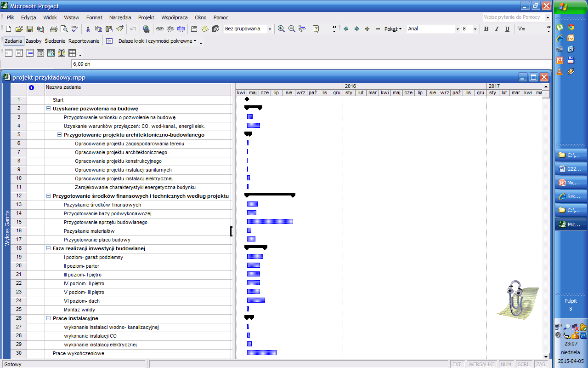588x368 pixels.
Task: Hide subtasks with the minus icon
Action: coord(378,29)
